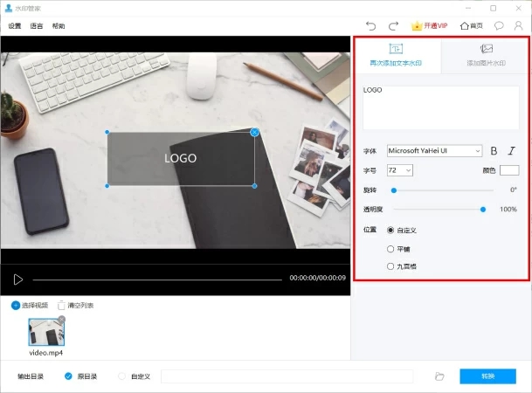
Task: Select the 平铺 tiling position option
Action: tap(390, 248)
